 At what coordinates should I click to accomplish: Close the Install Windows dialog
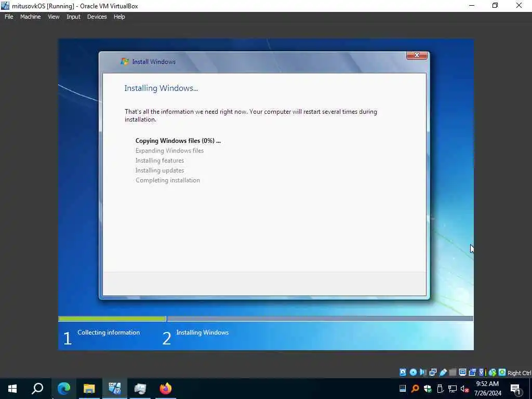417,55
